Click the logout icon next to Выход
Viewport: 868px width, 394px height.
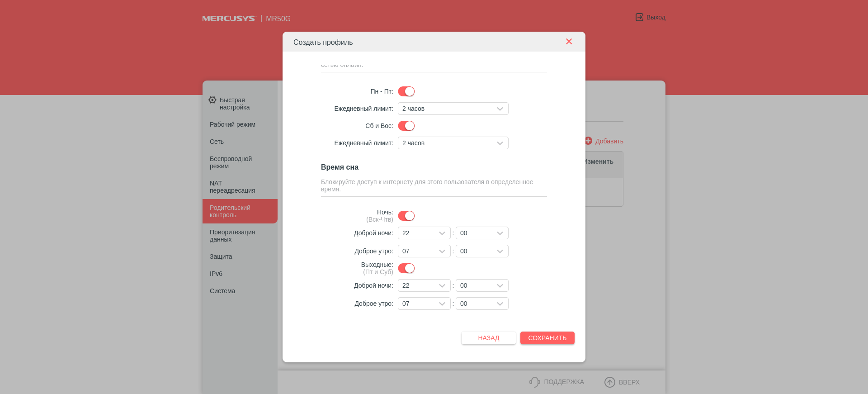point(639,17)
